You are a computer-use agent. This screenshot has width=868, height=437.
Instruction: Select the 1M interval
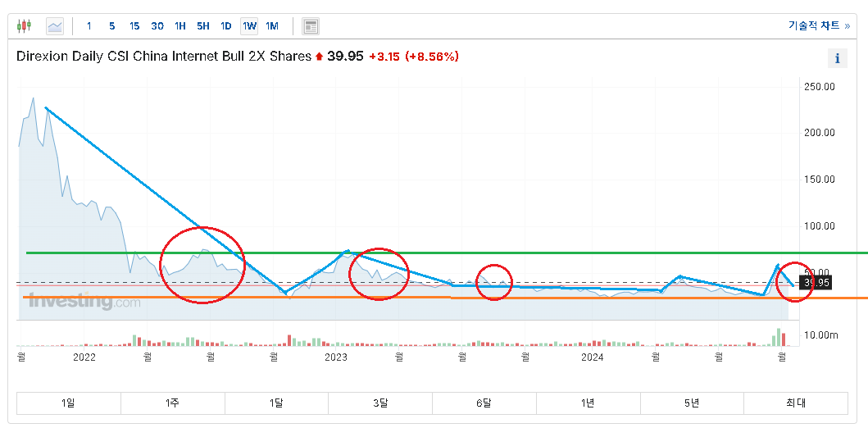pos(272,26)
